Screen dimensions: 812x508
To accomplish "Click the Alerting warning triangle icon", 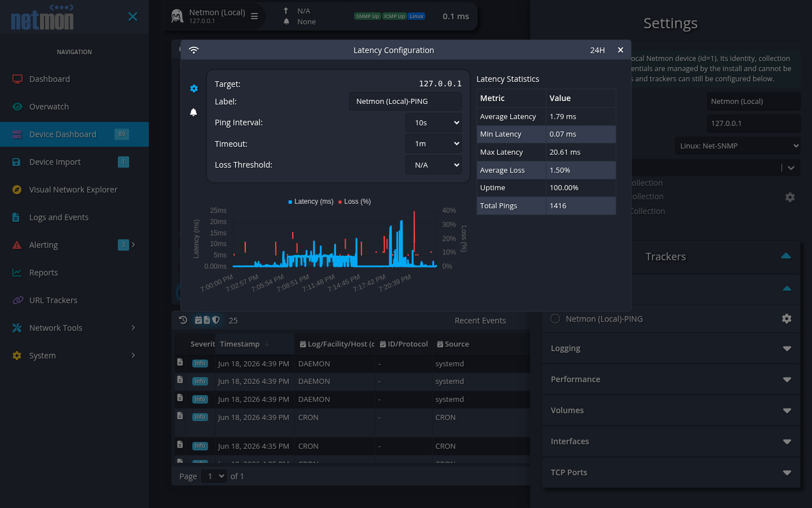I will click(17, 245).
